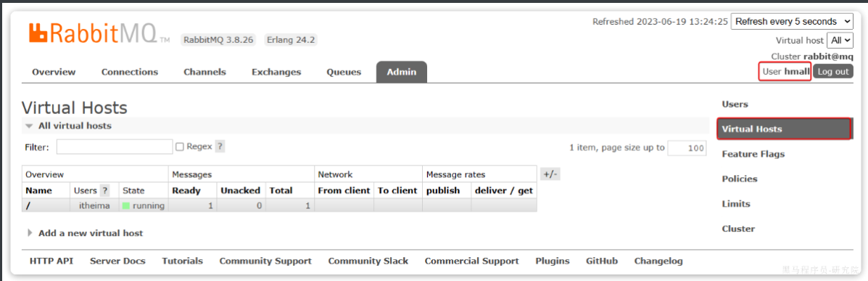Open the Tutorials footer link
868x281 pixels.
coord(182,261)
